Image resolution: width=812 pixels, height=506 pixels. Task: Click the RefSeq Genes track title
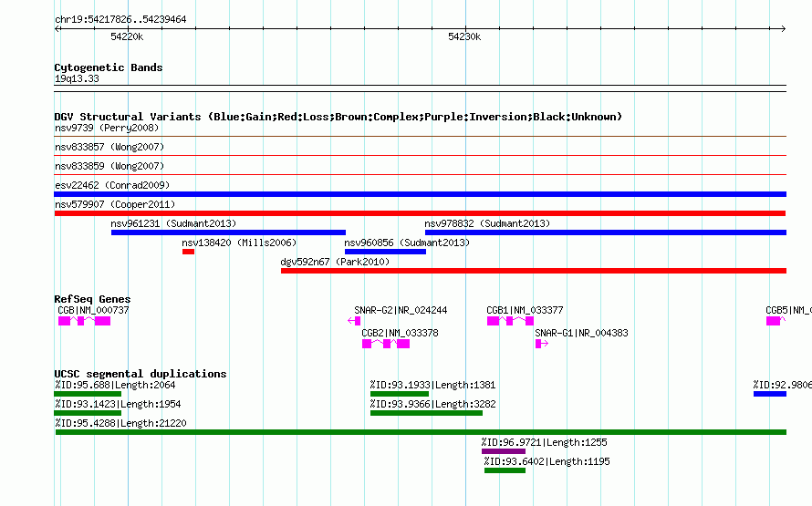pyautogui.click(x=92, y=299)
